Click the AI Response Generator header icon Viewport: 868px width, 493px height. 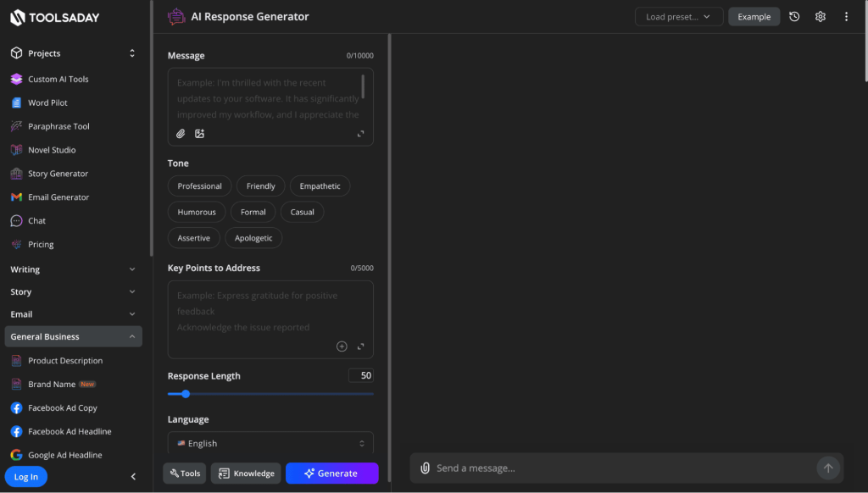tap(176, 17)
